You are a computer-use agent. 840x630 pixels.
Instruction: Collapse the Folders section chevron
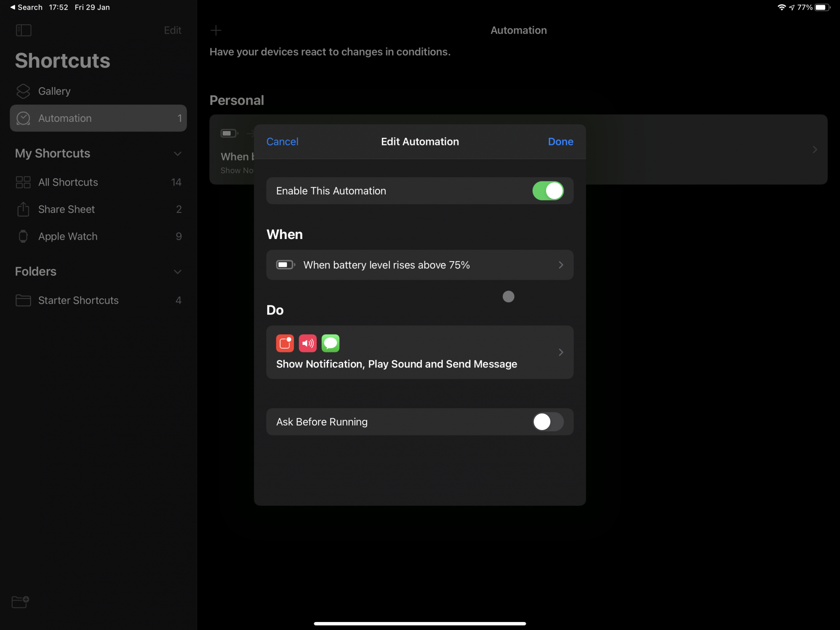(x=178, y=272)
